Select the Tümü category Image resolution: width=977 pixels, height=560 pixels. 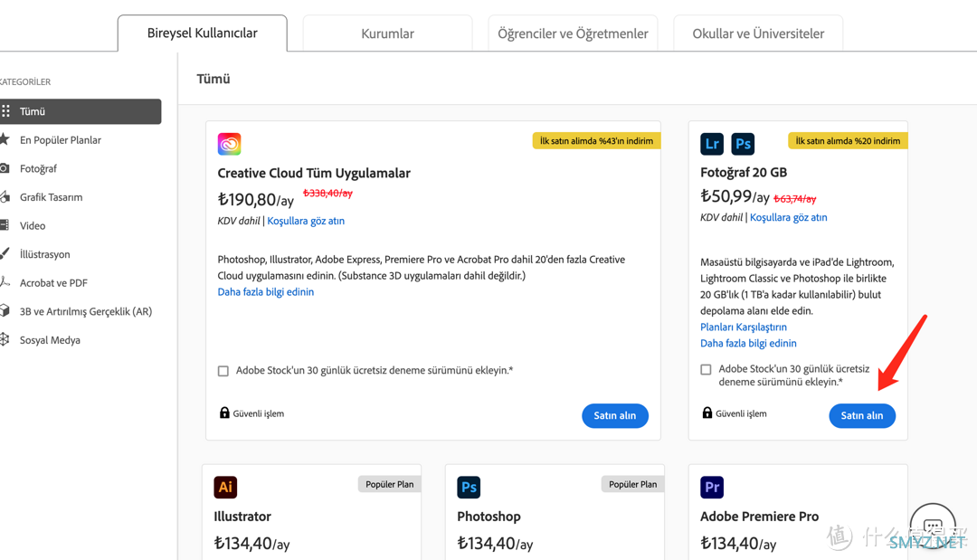(x=81, y=111)
